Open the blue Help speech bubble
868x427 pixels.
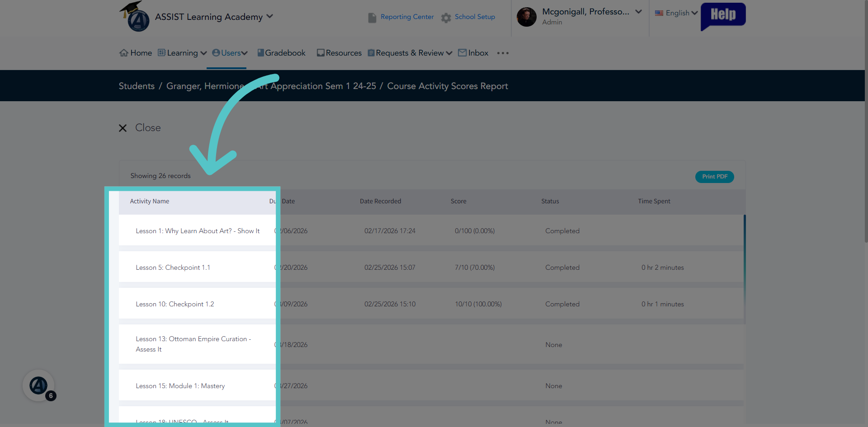(723, 16)
